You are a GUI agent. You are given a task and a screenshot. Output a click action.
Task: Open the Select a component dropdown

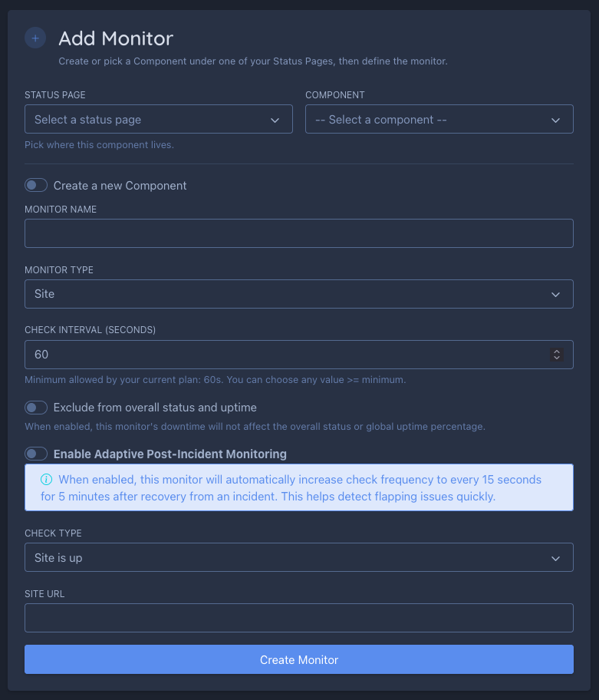click(x=439, y=120)
